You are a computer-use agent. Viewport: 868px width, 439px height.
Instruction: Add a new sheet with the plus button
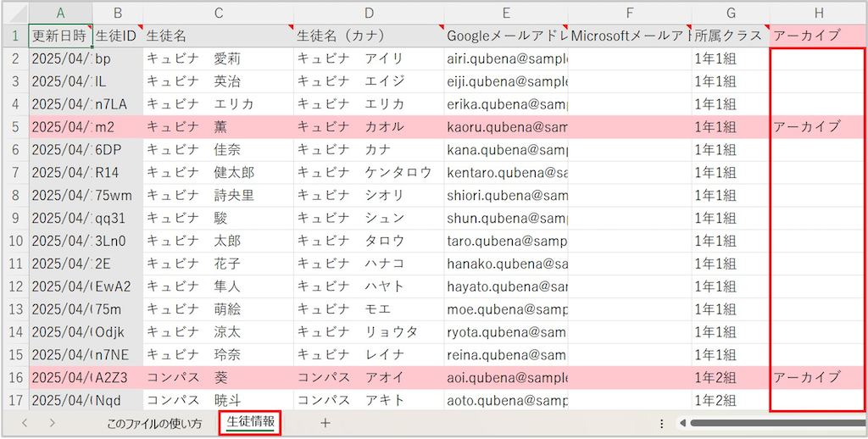coord(325,423)
